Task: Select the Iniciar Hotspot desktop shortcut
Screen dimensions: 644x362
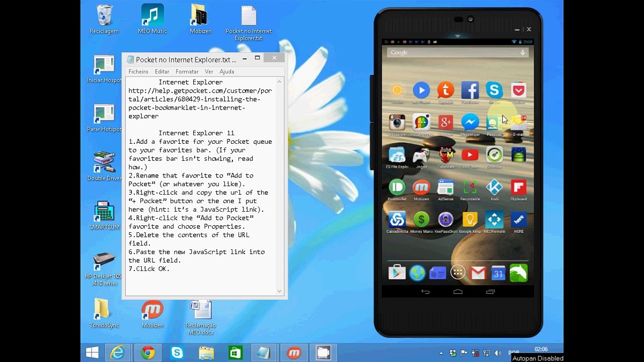Action: [x=104, y=68]
